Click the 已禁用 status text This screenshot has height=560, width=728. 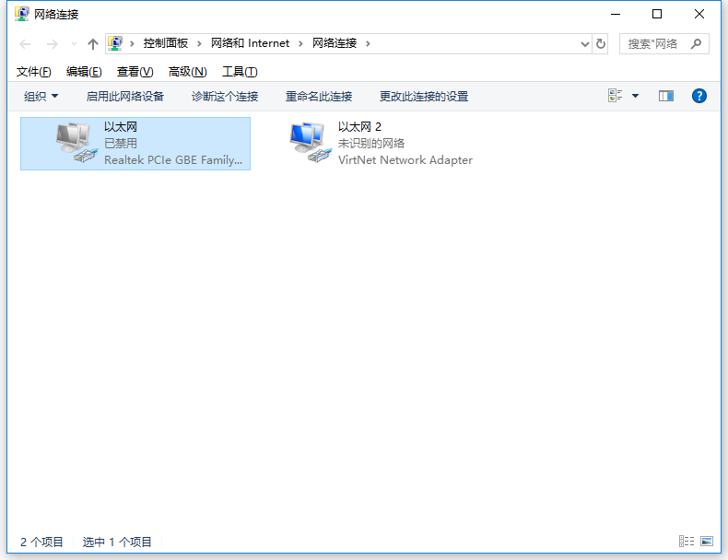[x=120, y=144]
